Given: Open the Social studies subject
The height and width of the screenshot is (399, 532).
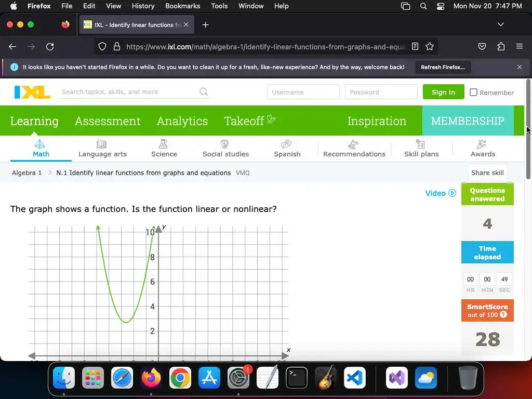Looking at the screenshot, I should coord(225,148).
